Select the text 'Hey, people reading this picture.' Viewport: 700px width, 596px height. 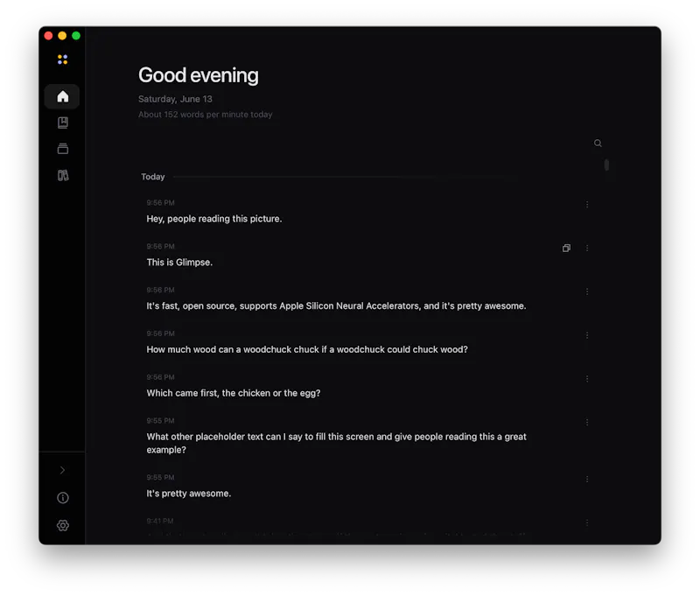click(214, 219)
